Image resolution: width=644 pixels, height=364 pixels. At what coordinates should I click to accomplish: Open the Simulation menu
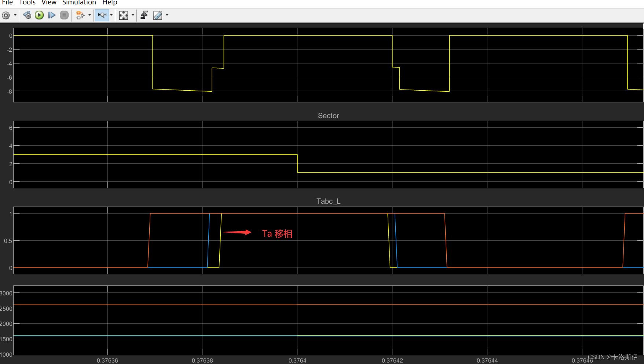pos(79,3)
